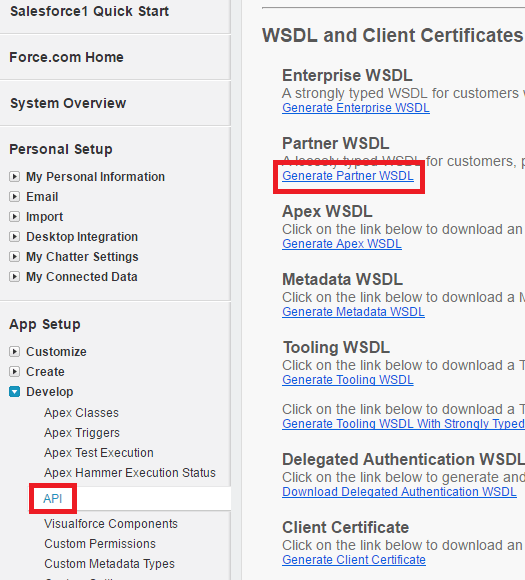Expand the My Chatter Settings arrow
The image size is (525, 580).
click(x=14, y=257)
